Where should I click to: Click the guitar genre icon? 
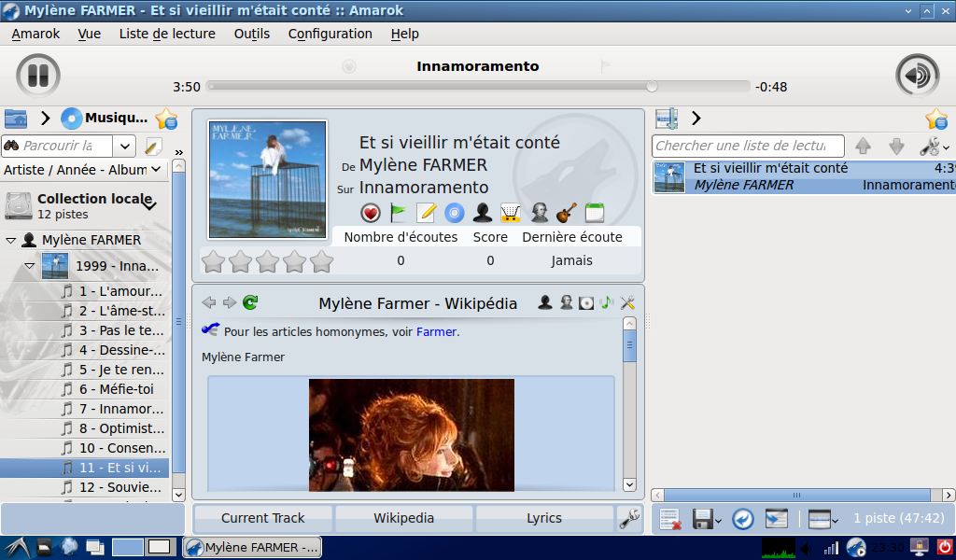pyautogui.click(x=567, y=213)
